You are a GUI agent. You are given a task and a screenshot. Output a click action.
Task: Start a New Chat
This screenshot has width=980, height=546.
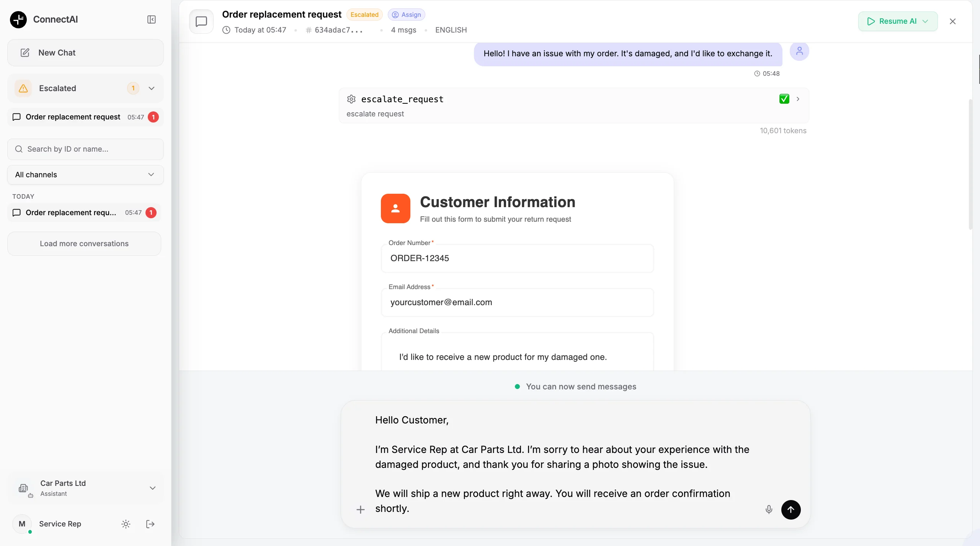(x=85, y=53)
